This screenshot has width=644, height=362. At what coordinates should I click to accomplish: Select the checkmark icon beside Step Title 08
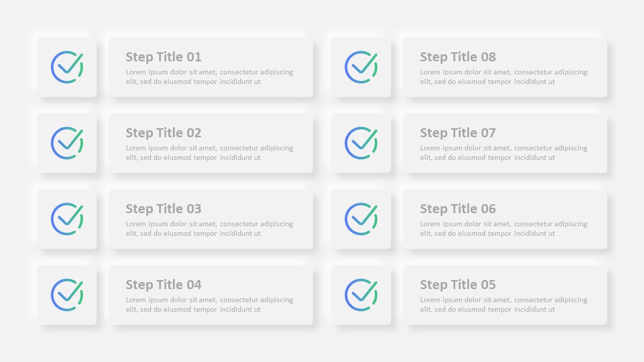(361, 67)
